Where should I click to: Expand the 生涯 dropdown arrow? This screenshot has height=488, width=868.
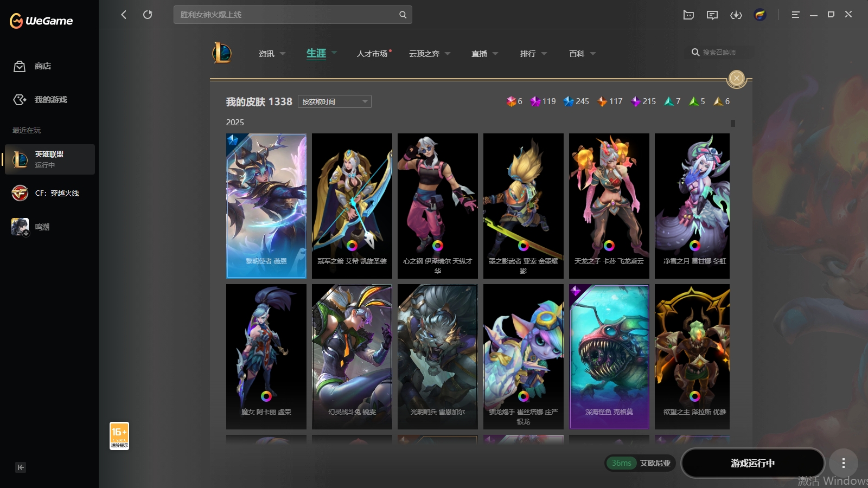[x=334, y=53]
